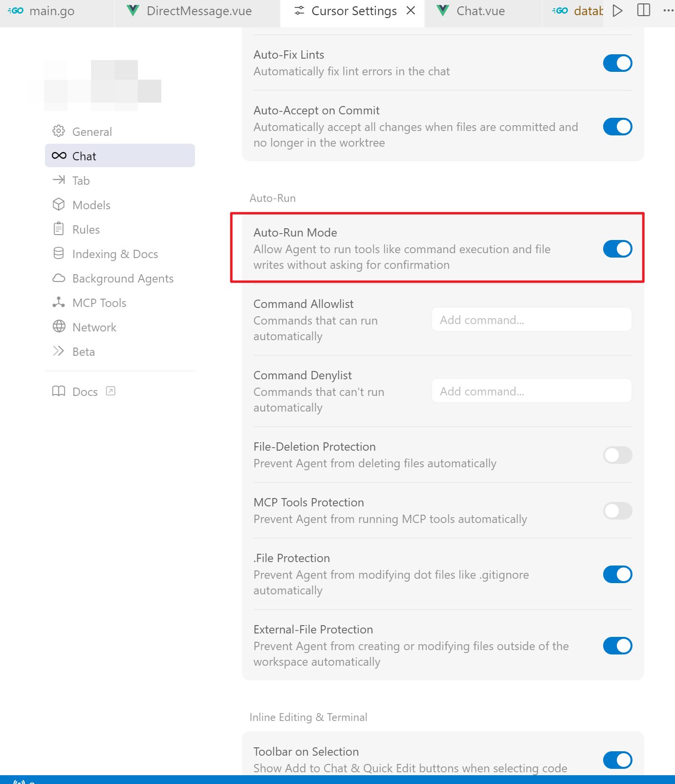Click the Command Allowlist label
675x784 pixels.
(x=304, y=304)
